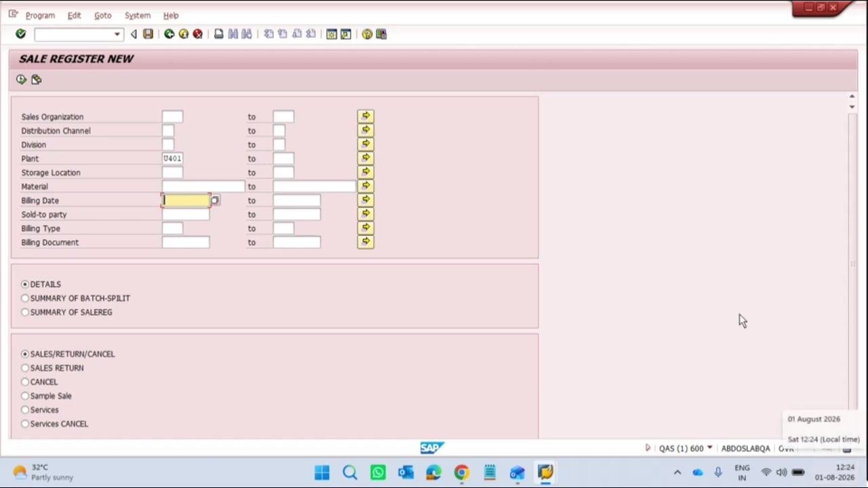This screenshot has width=868, height=488.
Task: Click the green Back arrow icon
Action: pos(169,34)
